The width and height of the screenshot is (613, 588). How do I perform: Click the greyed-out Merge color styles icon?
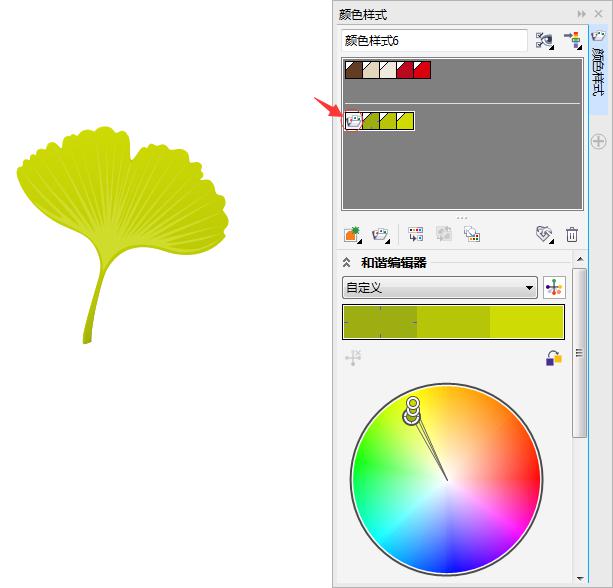(444, 234)
